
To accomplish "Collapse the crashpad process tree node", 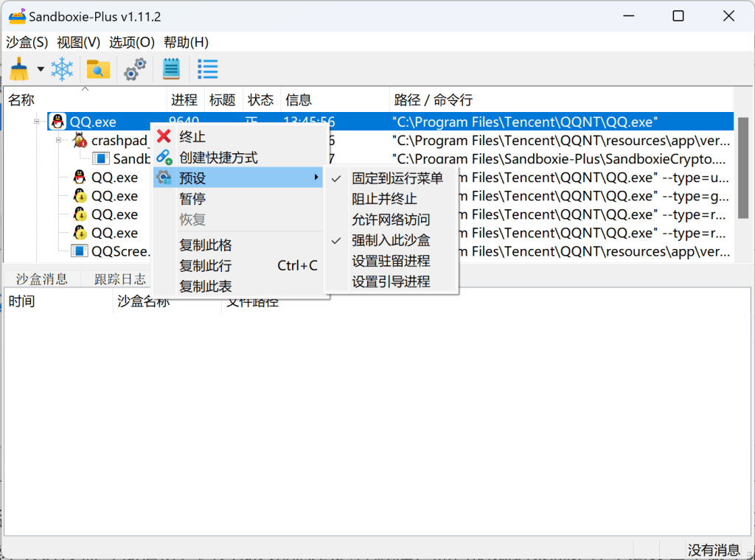I will (58, 140).
